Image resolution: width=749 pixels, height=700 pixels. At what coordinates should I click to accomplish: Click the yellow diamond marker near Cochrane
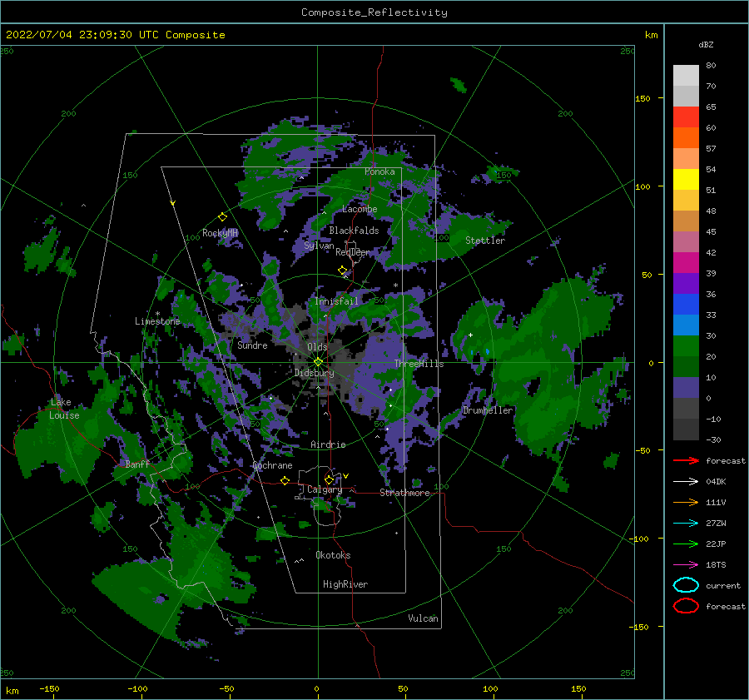click(x=285, y=480)
